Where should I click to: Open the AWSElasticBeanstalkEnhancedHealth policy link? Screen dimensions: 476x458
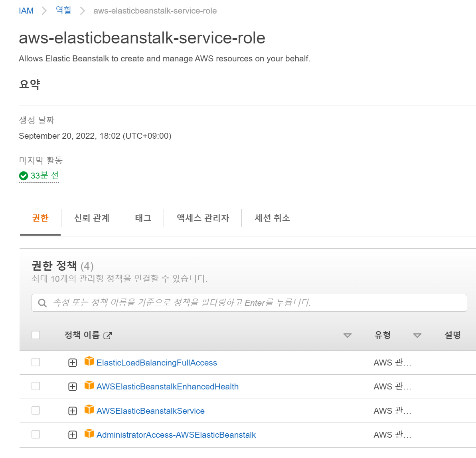pyautogui.click(x=168, y=387)
